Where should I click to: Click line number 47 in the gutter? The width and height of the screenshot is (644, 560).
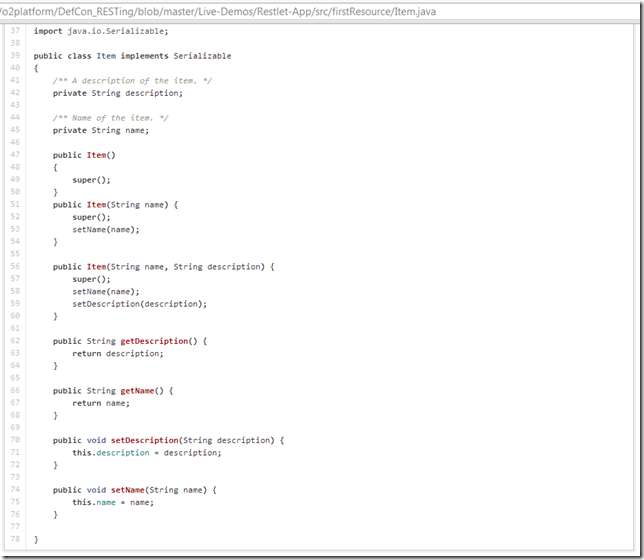click(x=15, y=154)
